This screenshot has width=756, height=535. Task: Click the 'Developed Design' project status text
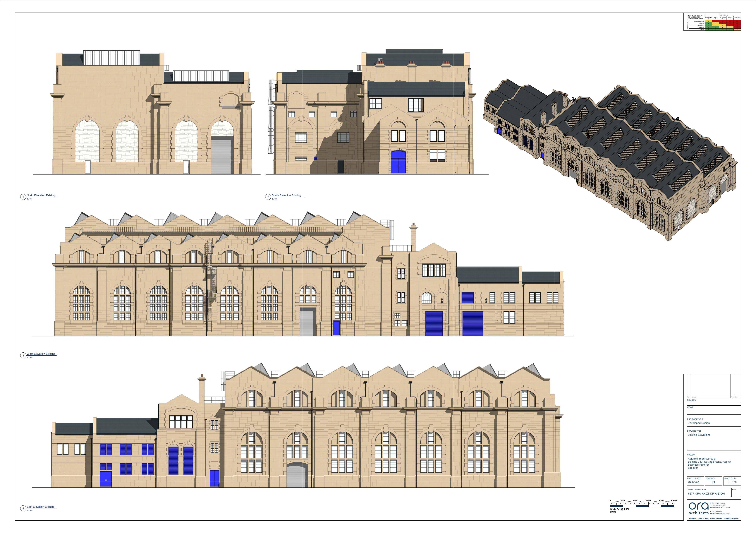[699, 423]
